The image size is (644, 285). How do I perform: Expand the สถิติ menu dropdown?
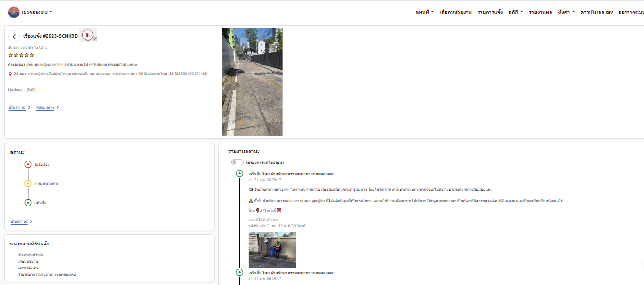tap(515, 12)
